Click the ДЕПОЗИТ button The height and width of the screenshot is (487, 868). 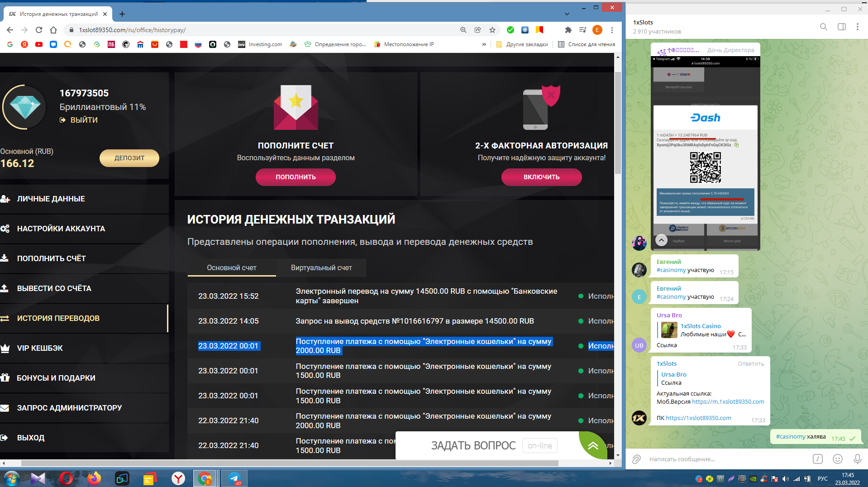click(129, 158)
